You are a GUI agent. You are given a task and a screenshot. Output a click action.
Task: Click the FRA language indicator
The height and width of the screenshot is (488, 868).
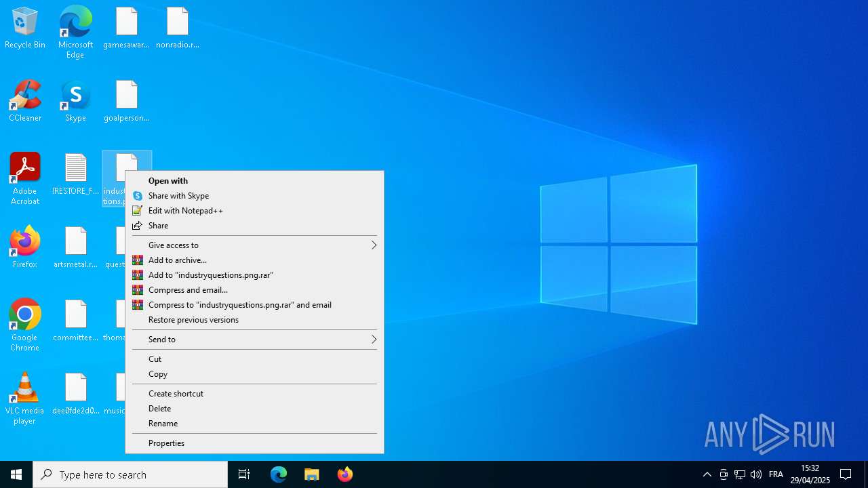pyautogui.click(x=776, y=474)
